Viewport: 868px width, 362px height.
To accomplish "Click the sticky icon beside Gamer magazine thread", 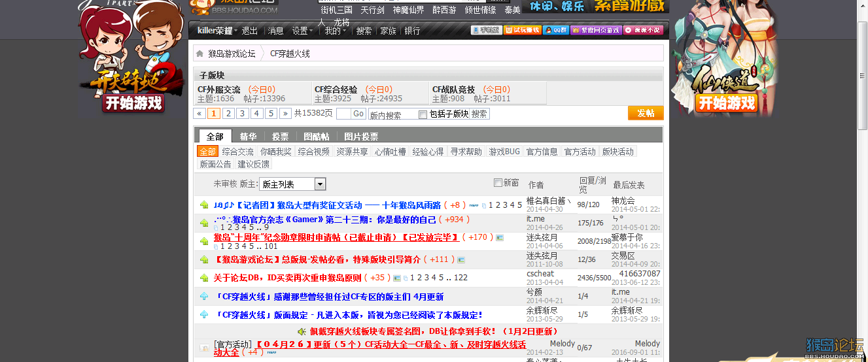I will click(204, 223).
